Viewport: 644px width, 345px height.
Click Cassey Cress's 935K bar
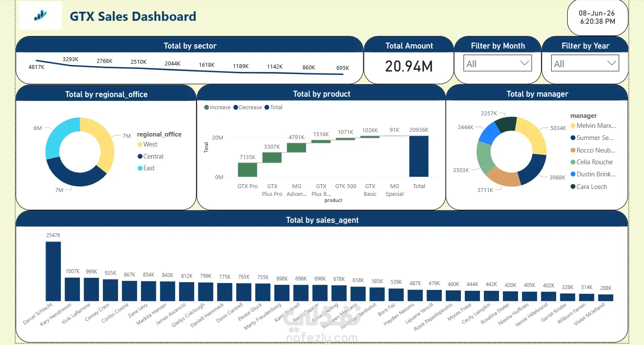pyautogui.click(x=111, y=290)
